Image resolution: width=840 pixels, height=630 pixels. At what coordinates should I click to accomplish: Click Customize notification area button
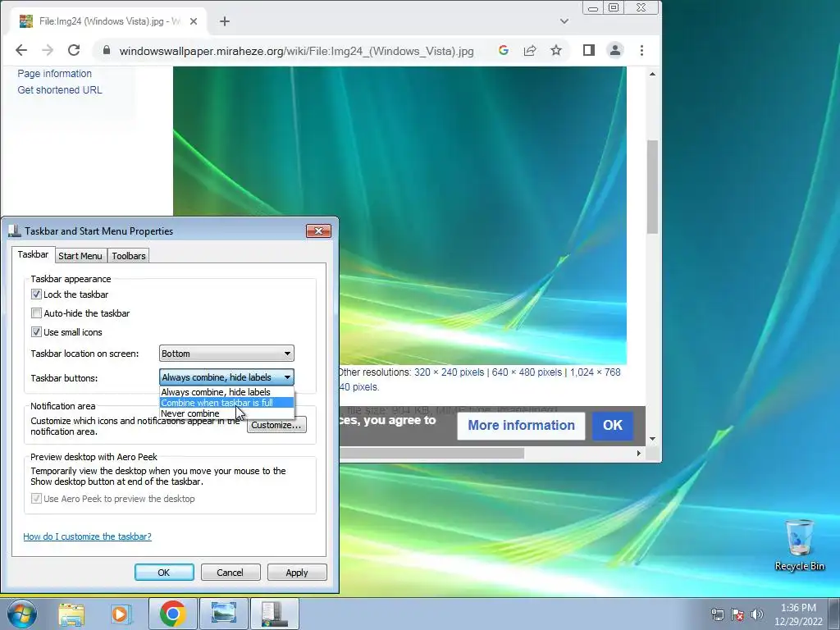click(276, 425)
